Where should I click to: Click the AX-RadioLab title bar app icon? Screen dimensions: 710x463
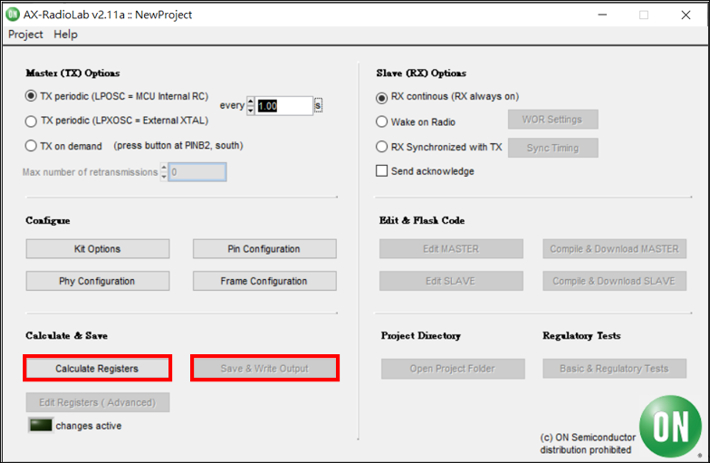(x=12, y=14)
